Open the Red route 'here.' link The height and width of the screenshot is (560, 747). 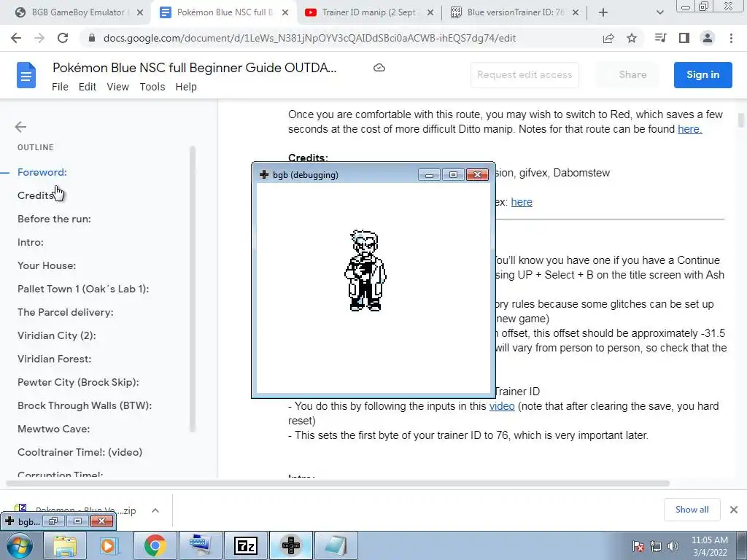690,129
